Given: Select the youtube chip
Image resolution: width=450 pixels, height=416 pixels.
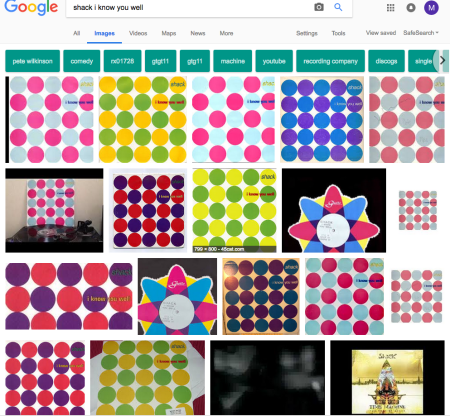Looking at the screenshot, I should click(274, 61).
